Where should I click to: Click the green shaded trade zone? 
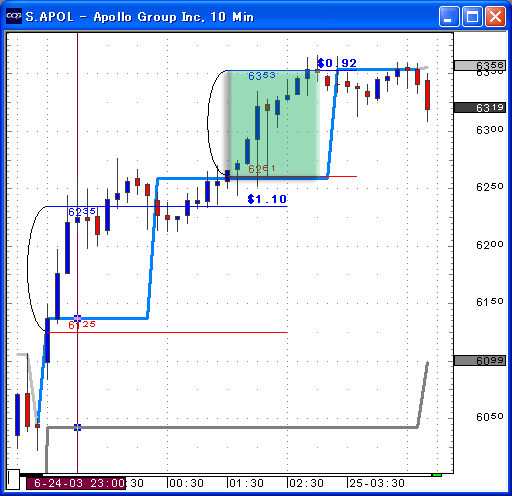click(274, 124)
